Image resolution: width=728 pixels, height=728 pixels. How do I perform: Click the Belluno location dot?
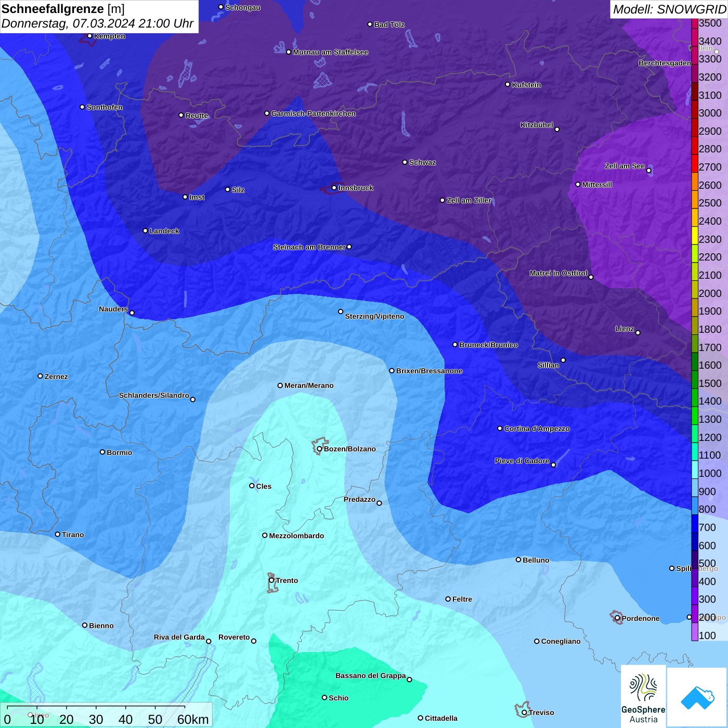click(x=518, y=560)
